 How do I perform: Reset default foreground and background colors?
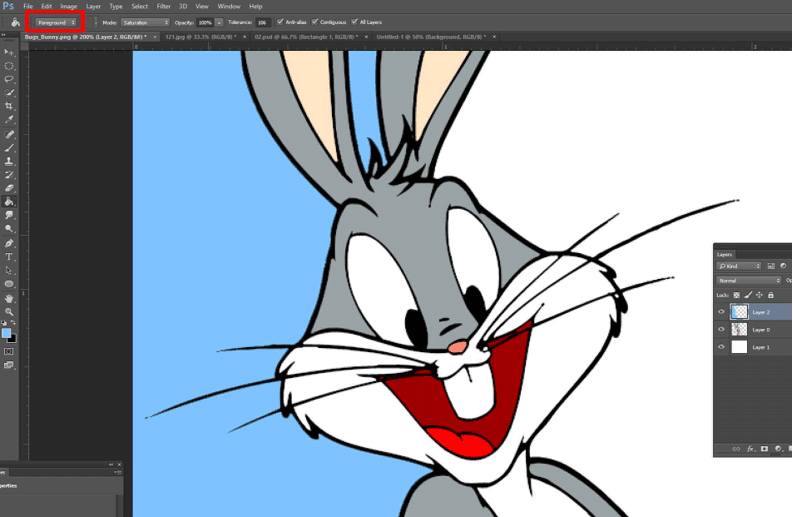(4, 323)
